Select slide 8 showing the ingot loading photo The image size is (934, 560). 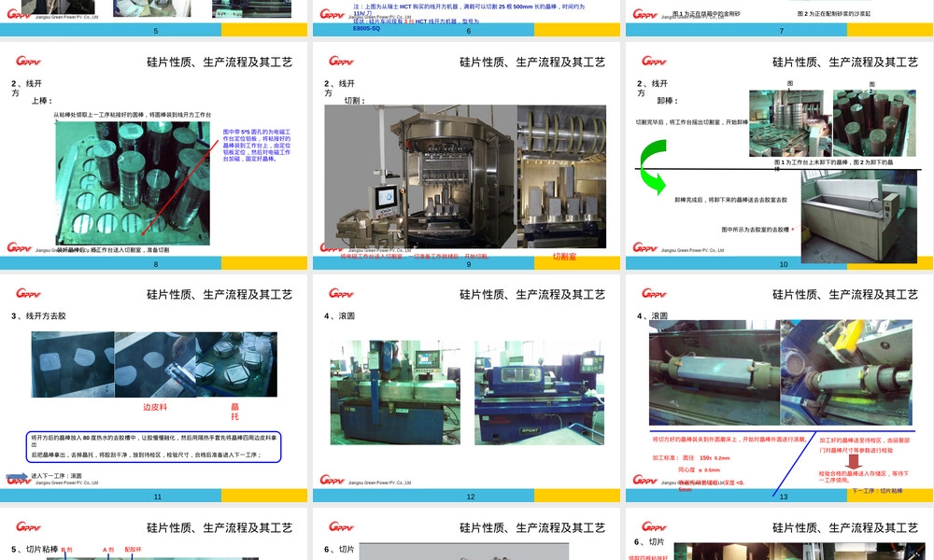(x=154, y=156)
